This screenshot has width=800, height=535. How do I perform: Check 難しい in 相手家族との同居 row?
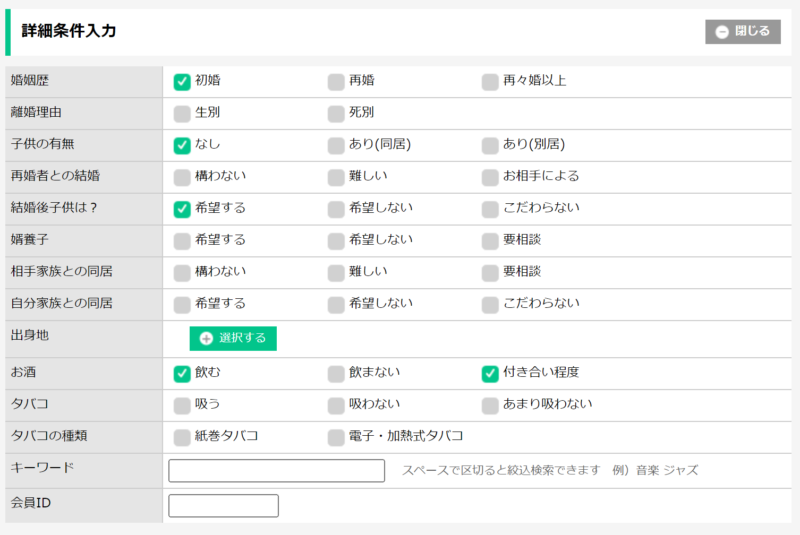click(x=336, y=273)
